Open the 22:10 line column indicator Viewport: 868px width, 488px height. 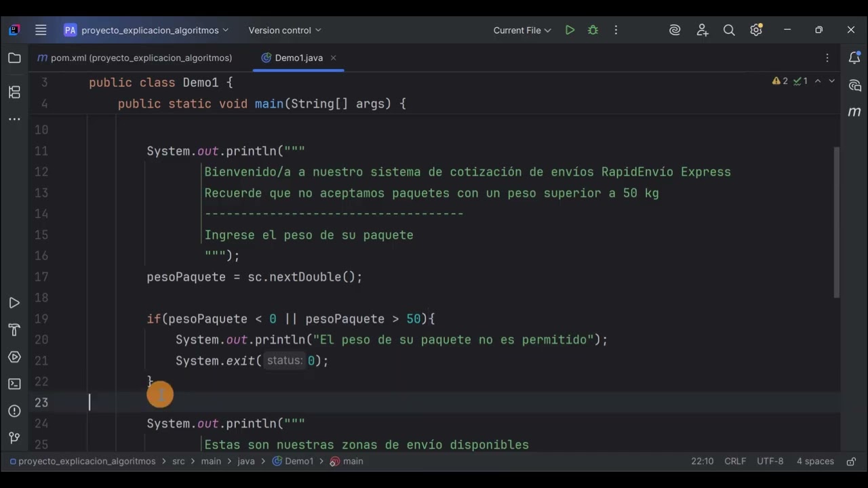(x=702, y=462)
